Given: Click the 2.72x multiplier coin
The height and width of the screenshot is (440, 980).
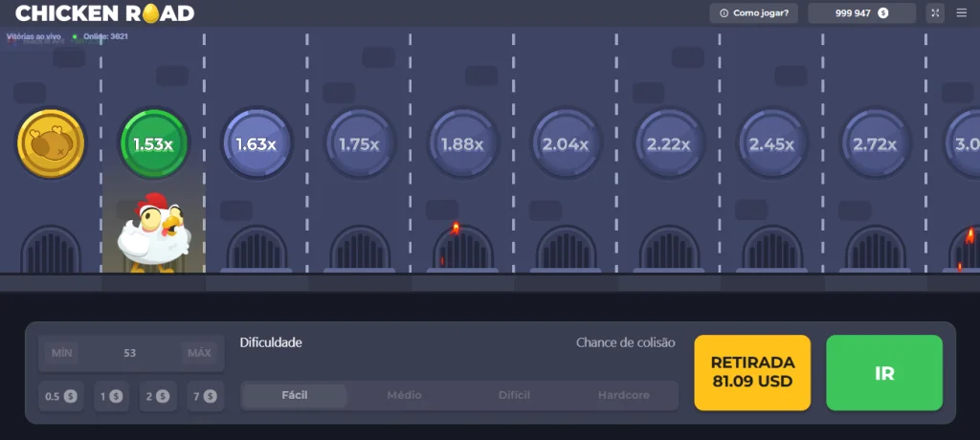Looking at the screenshot, I should (875, 143).
